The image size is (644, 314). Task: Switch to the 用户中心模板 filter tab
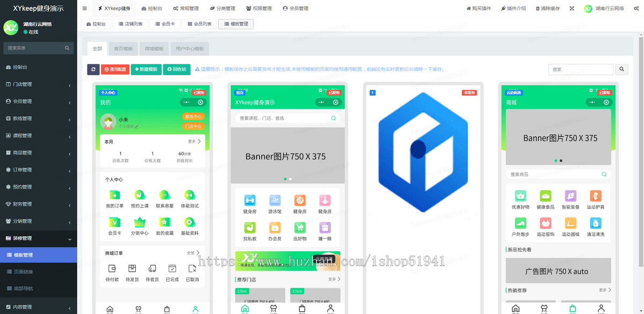click(x=190, y=49)
